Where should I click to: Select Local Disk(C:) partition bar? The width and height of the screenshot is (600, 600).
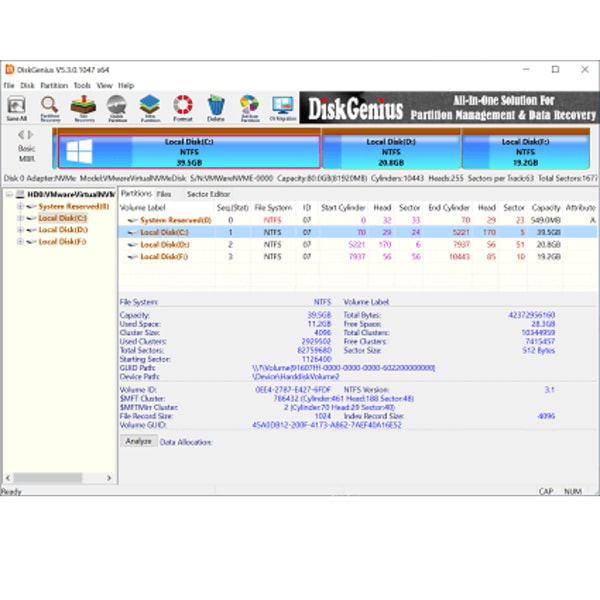[189, 152]
